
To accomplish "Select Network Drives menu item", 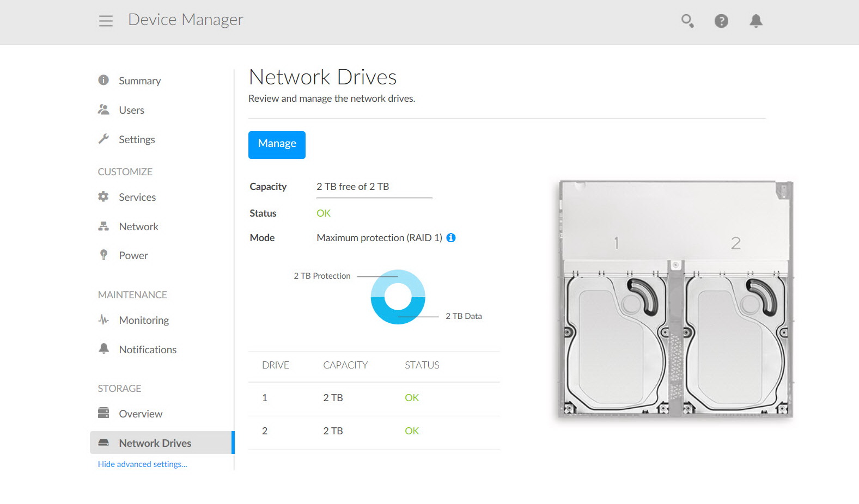I will coord(162,442).
